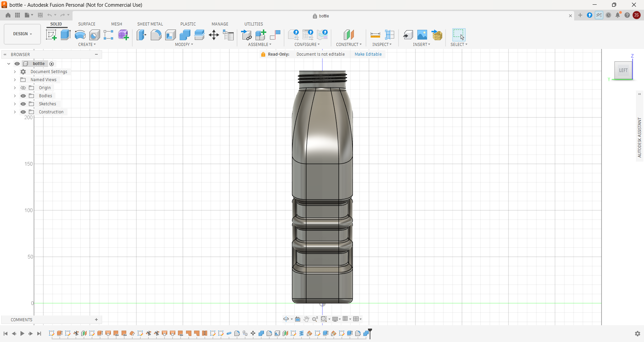Select the Create Sketch tool
This screenshot has height=342, width=644.
[x=51, y=35]
